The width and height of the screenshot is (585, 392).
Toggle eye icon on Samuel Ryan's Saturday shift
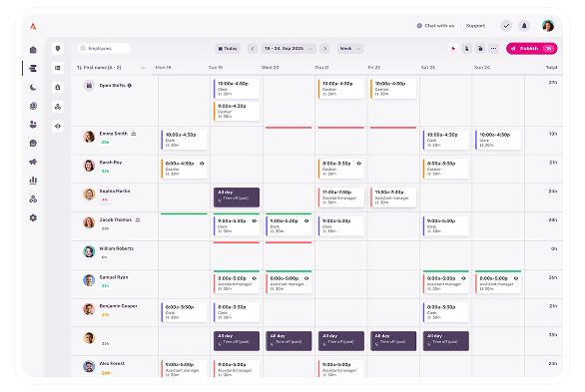(x=464, y=278)
